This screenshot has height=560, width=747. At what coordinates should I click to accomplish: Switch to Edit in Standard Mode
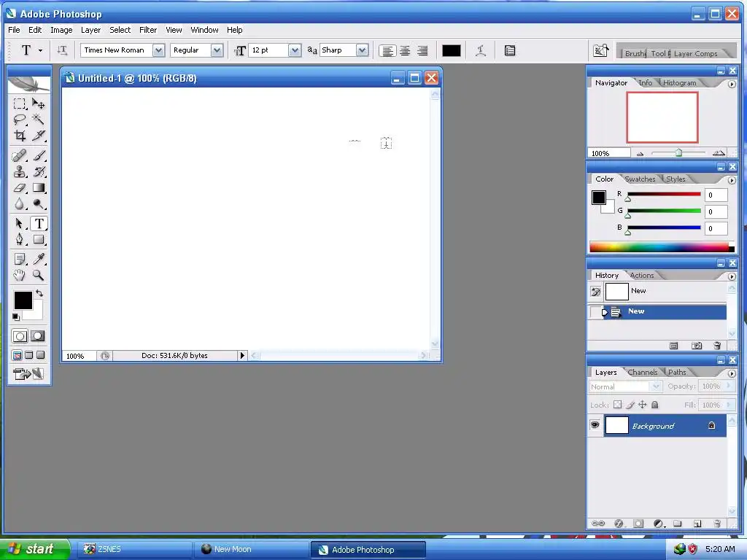pos(20,336)
